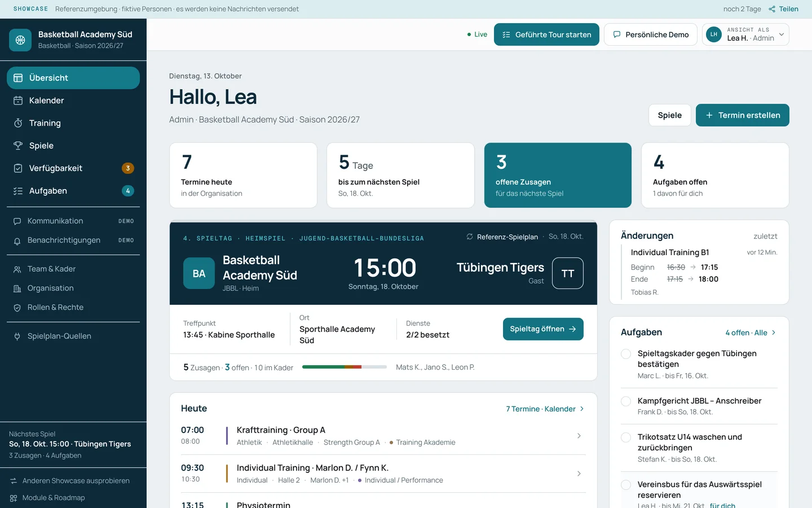The image size is (812, 508).
Task: Click the Teilen share icon
Action: [x=772, y=9]
